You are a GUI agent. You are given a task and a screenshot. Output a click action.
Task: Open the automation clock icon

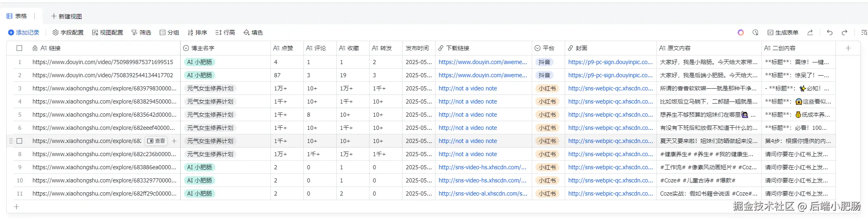tap(755, 32)
